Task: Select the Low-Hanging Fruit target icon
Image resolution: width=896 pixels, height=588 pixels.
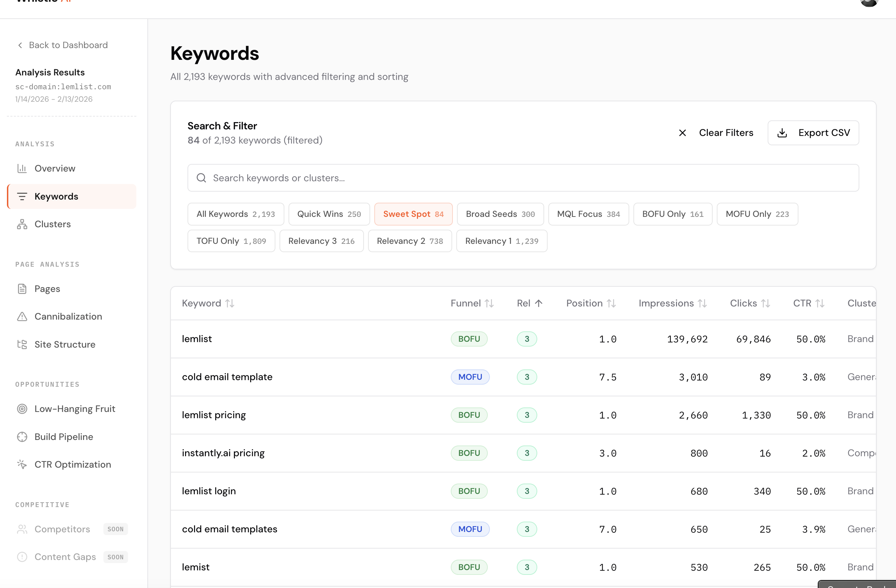Action: (x=22, y=408)
